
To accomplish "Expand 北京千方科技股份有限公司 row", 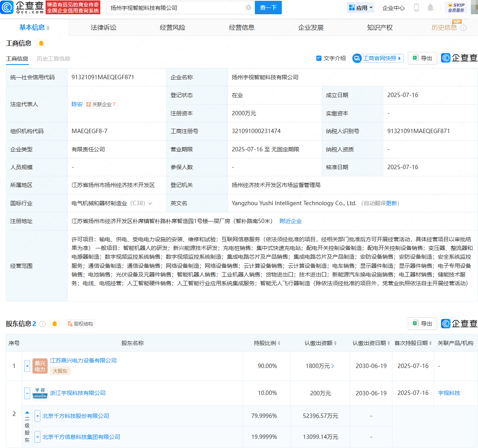I will [x=37, y=416].
